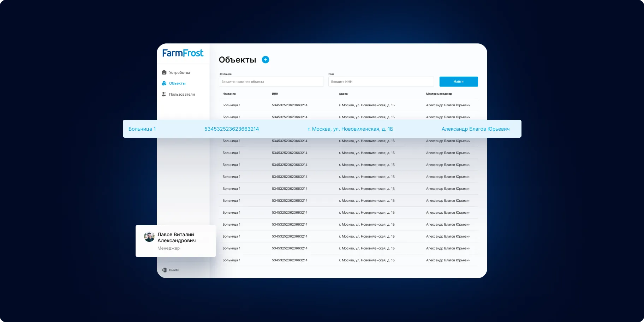644x322 pixels.
Task: Click the Выйти logout icon
Action: coord(164,270)
